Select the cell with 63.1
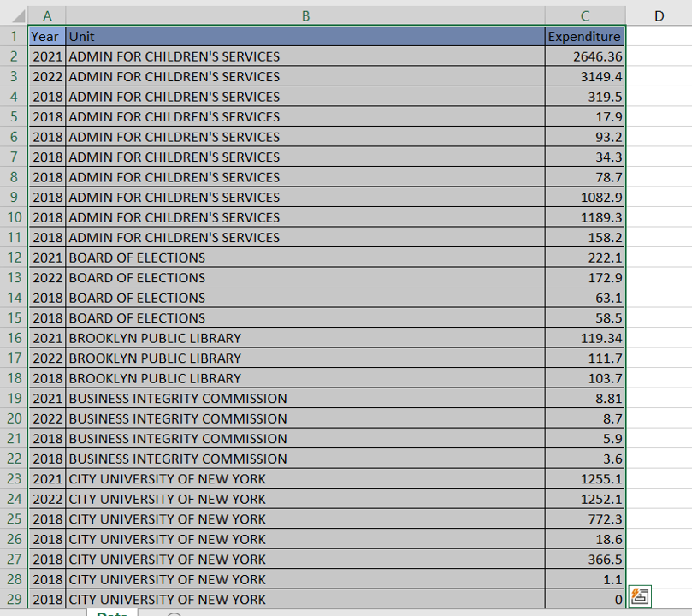 click(585, 298)
